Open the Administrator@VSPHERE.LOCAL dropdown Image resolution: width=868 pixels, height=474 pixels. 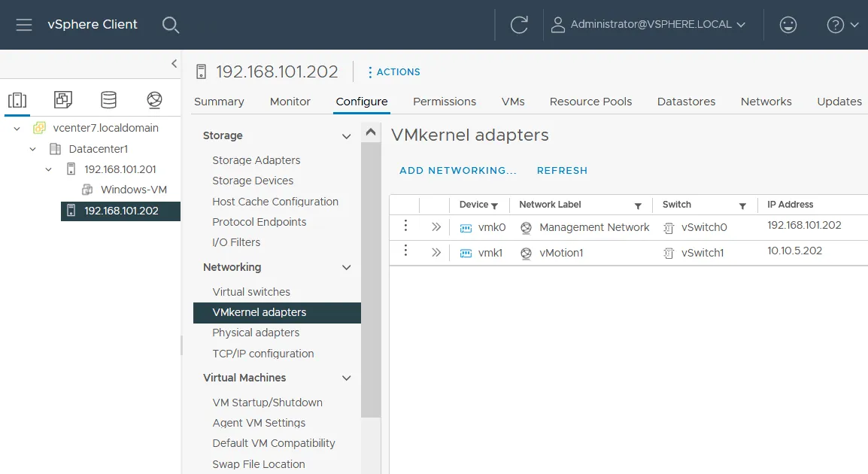pyautogui.click(x=648, y=24)
